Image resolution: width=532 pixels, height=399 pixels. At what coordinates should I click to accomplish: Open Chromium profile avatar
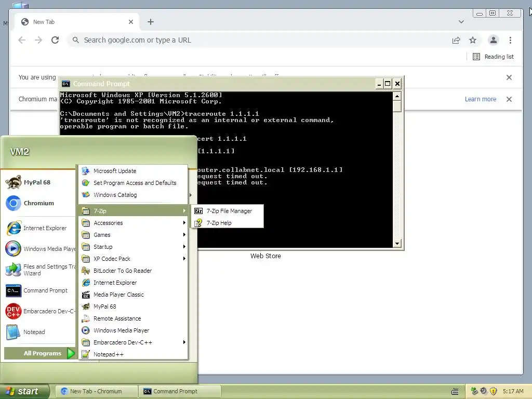click(x=494, y=40)
